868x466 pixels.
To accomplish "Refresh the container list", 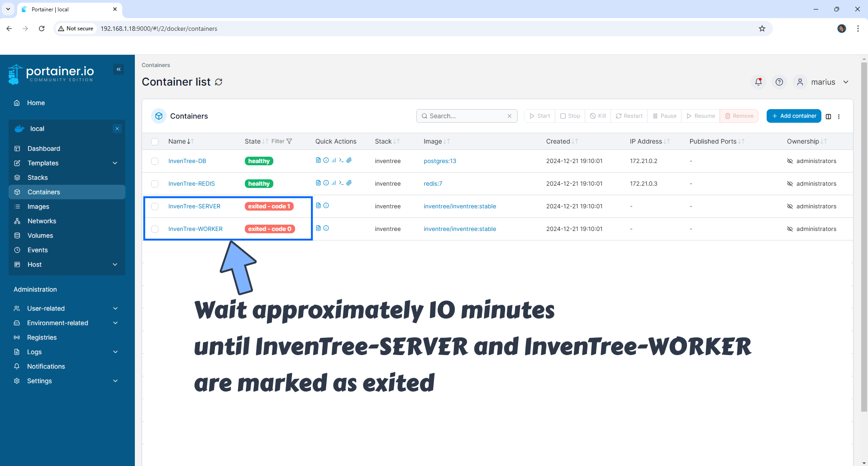I will [219, 82].
